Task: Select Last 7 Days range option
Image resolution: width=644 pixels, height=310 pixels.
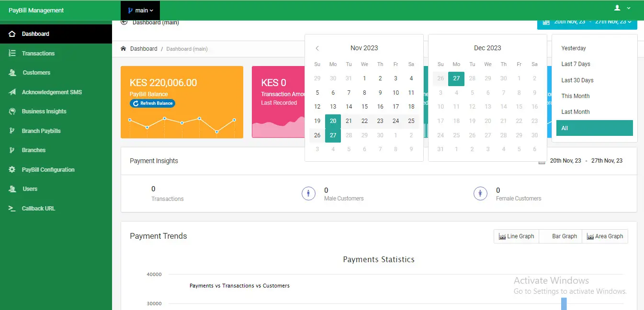Action: click(x=576, y=64)
